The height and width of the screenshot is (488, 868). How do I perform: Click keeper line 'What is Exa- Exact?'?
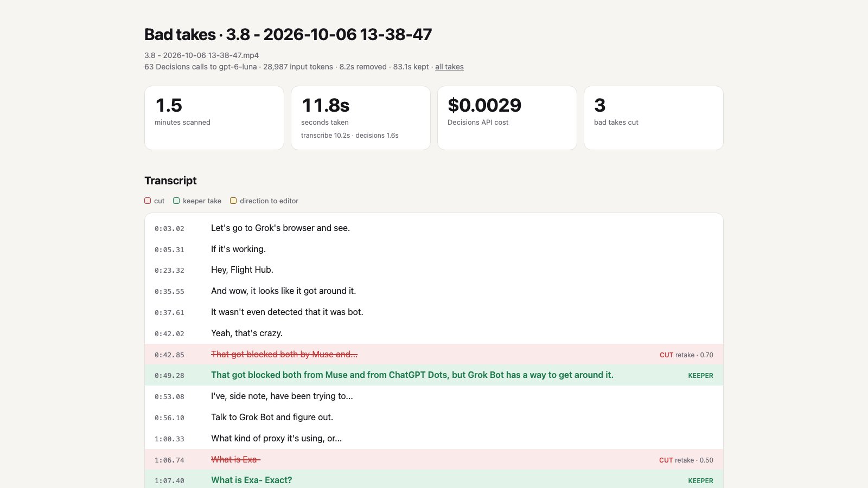(252, 480)
